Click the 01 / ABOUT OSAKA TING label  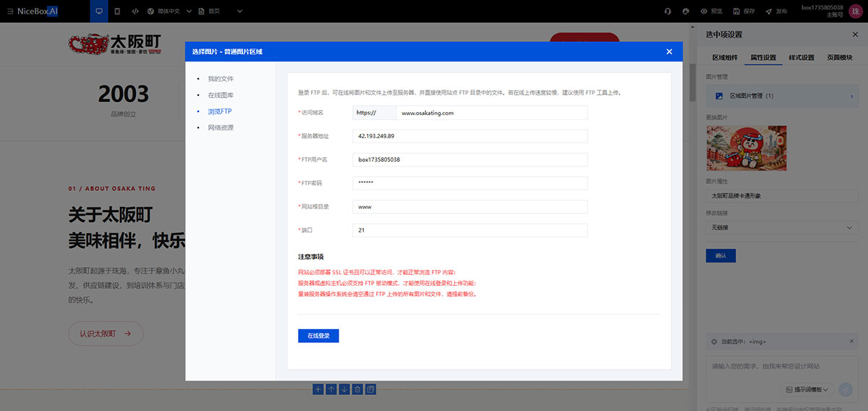[112, 188]
